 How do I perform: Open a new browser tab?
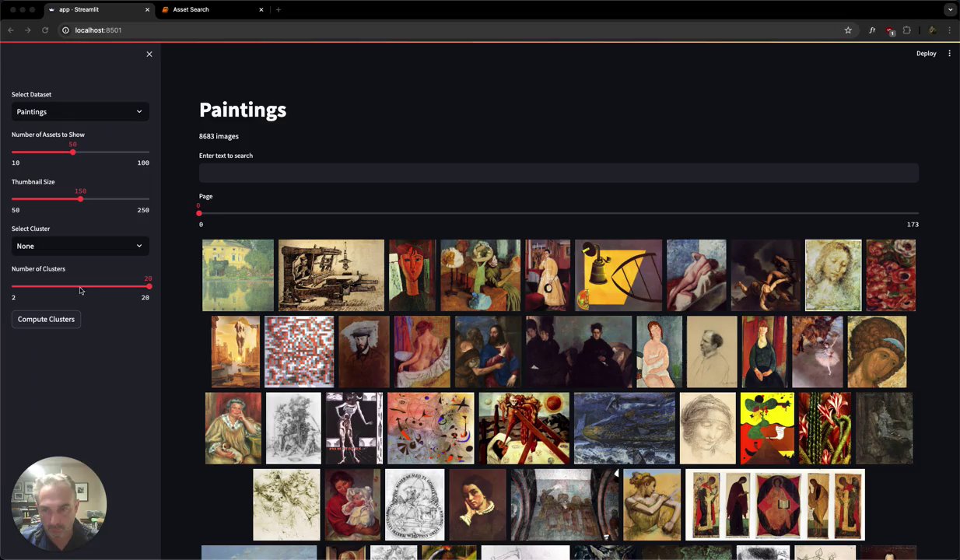click(278, 9)
